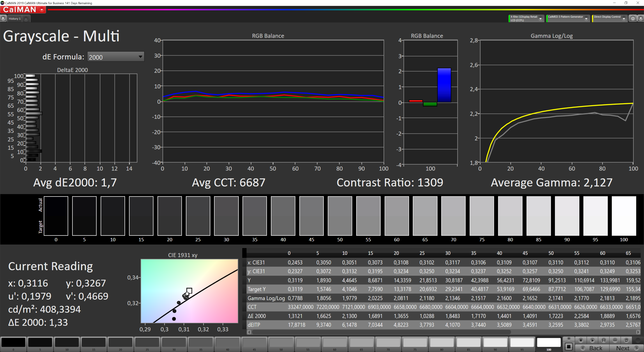
Task: Click the black square pattern window icon
Action: pos(569,347)
